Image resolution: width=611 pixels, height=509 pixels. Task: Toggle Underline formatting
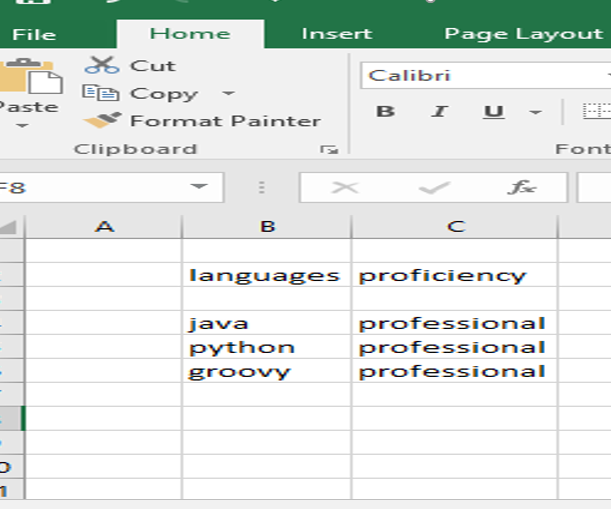tap(494, 112)
